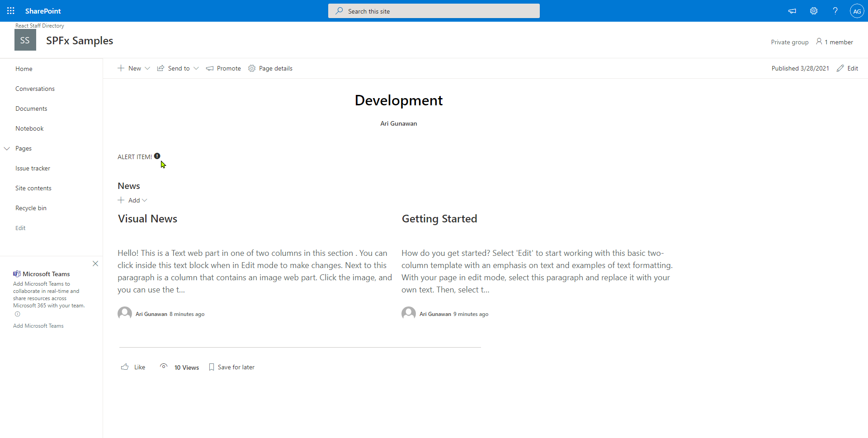Expand the Send to dropdown
Viewport: 868px width, 438px height.
196,68
